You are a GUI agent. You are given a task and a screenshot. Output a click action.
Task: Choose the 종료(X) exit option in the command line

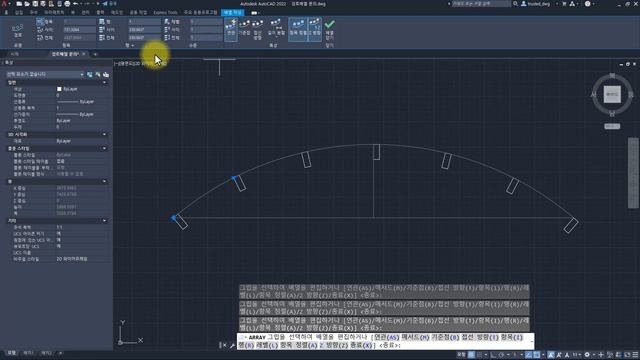pos(361,345)
